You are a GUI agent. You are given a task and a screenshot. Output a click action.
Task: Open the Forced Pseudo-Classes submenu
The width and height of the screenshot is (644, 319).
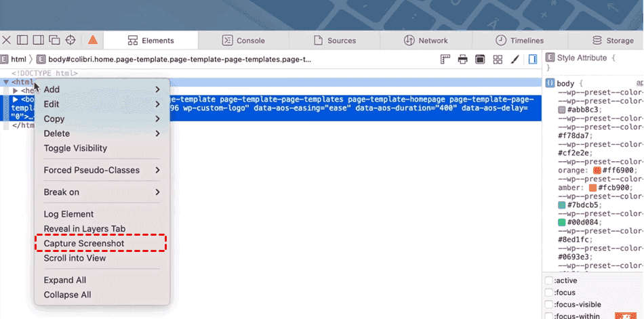[x=102, y=170]
